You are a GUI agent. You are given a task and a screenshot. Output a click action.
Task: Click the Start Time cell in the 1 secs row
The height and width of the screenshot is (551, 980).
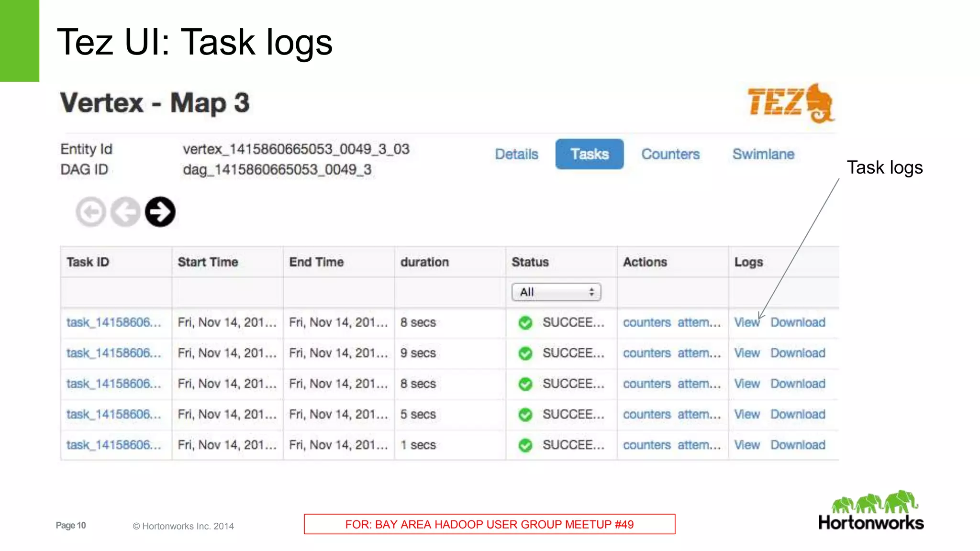point(227,445)
